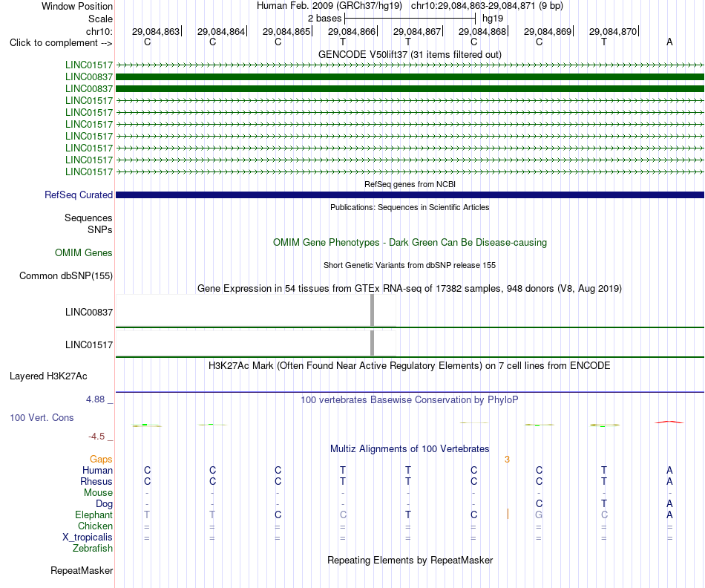
Task: Open the GENCODE V50lift37 track title
Action: [410, 54]
